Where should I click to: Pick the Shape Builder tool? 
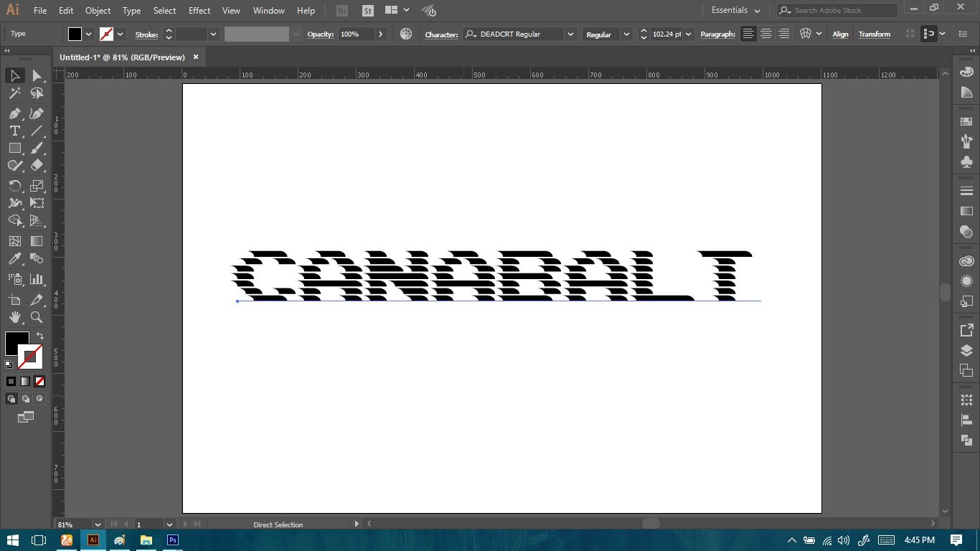coord(14,220)
